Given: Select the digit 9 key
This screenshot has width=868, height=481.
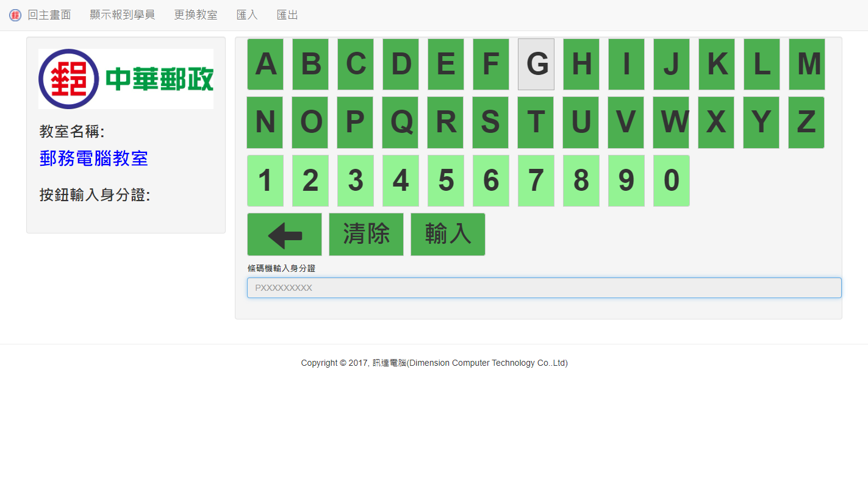Looking at the screenshot, I should coord(626,180).
